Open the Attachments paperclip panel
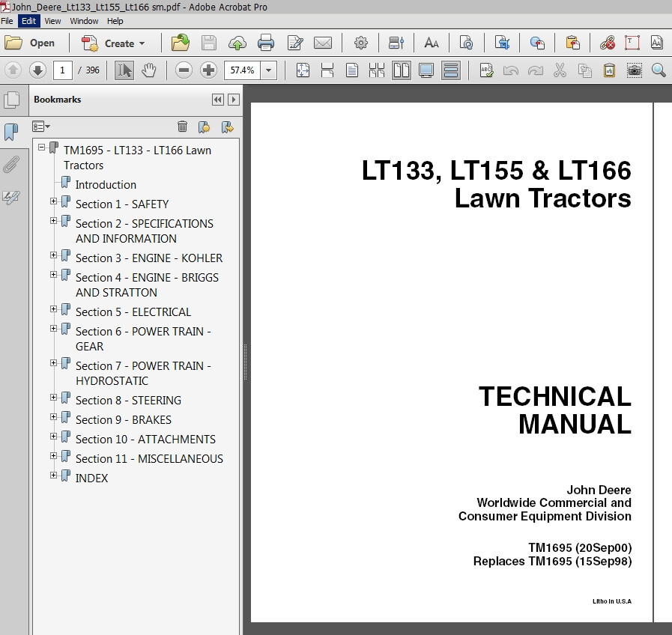The image size is (672, 635). coord(11,165)
